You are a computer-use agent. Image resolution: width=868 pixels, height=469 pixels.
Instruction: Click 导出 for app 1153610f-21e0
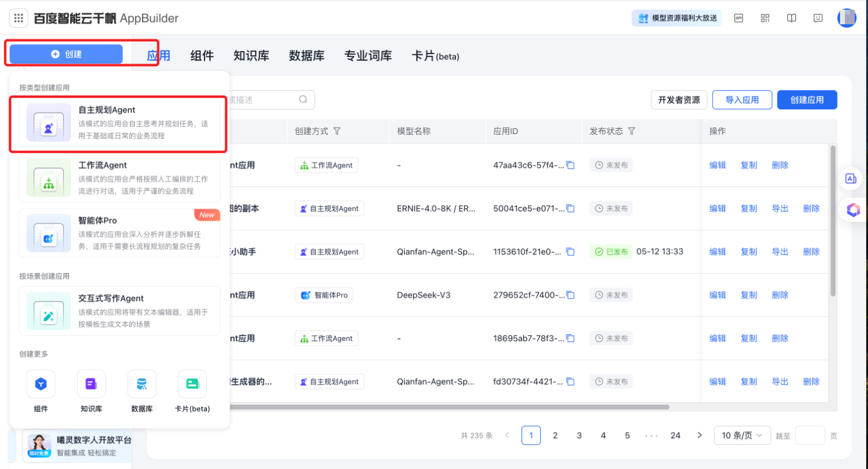click(x=780, y=252)
